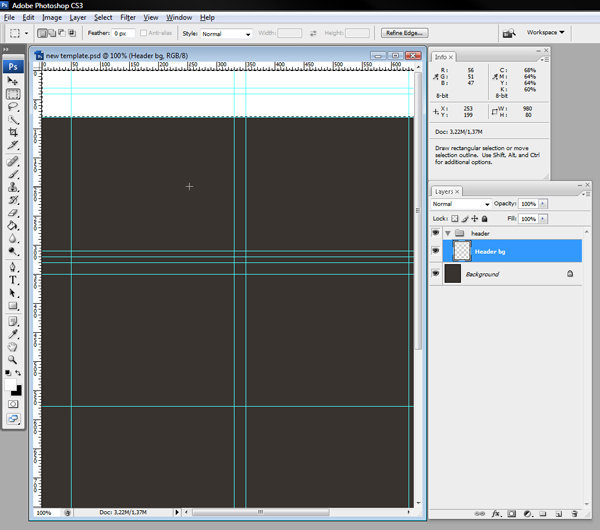
Task: Select the Hand tool
Action: click(x=13, y=347)
